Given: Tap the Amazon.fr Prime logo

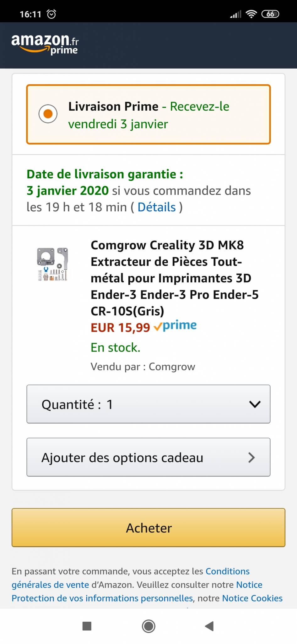Looking at the screenshot, I should [45, 44].
